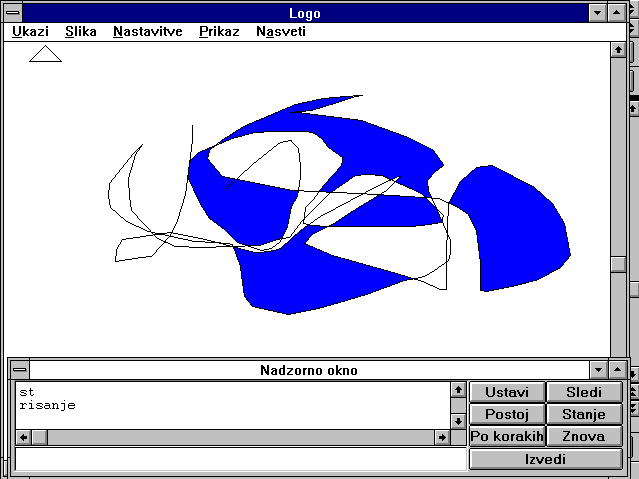Minimize the Logo window
Viewport: 639px width, 479px height.
(x=597, y=13)
